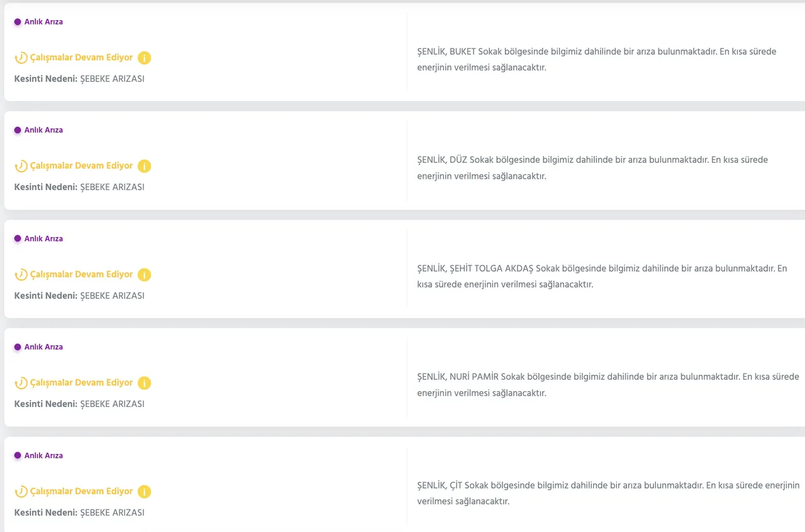Click the clock icon on the BUKET Sokak card
Screen dimensions: 805x532
(x=21, y=58)
